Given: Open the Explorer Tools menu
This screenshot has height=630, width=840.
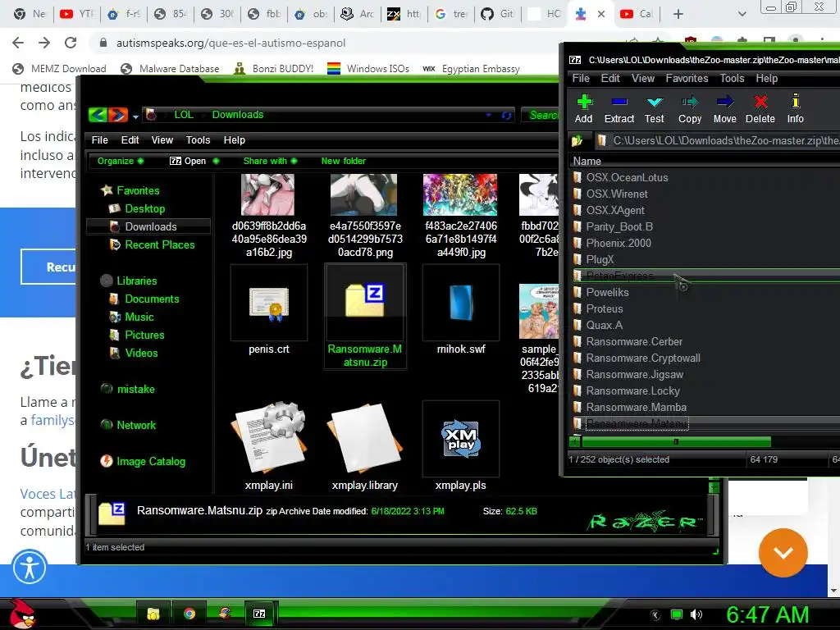Looking at the screenshot, I should pos(198,139).
